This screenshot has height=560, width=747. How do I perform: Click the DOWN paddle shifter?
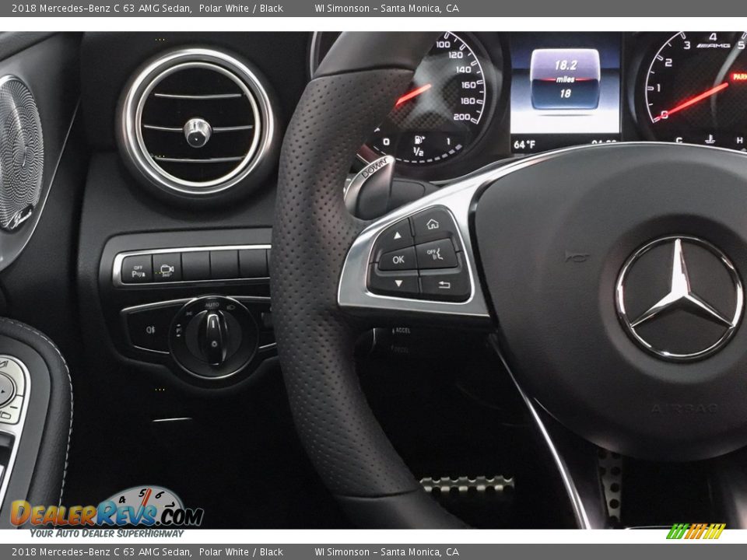coord(371,187)
